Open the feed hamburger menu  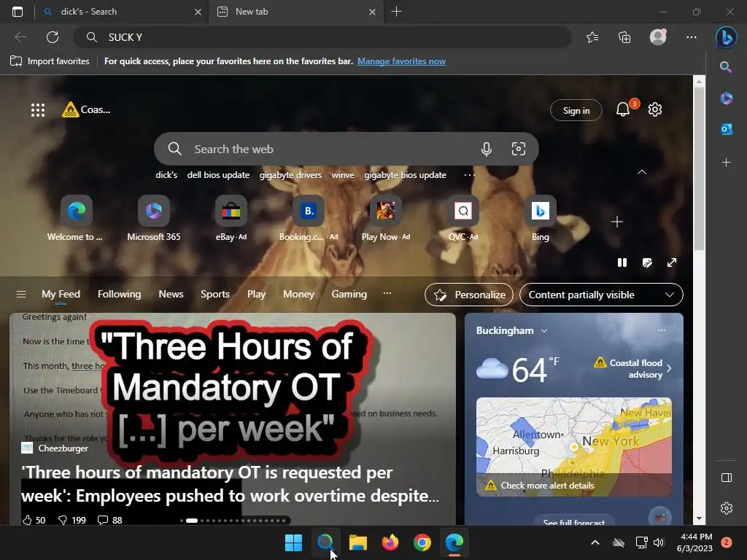[21, 295]
